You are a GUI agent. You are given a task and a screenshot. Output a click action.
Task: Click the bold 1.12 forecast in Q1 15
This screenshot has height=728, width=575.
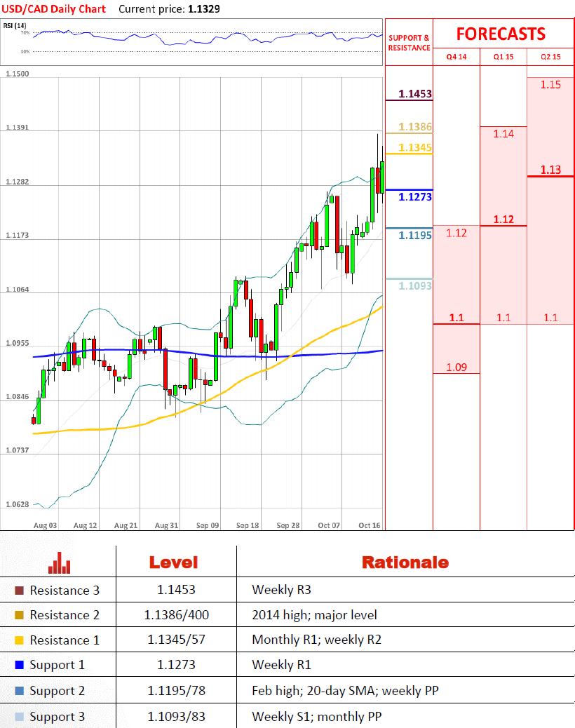click(x=503, y=220)
